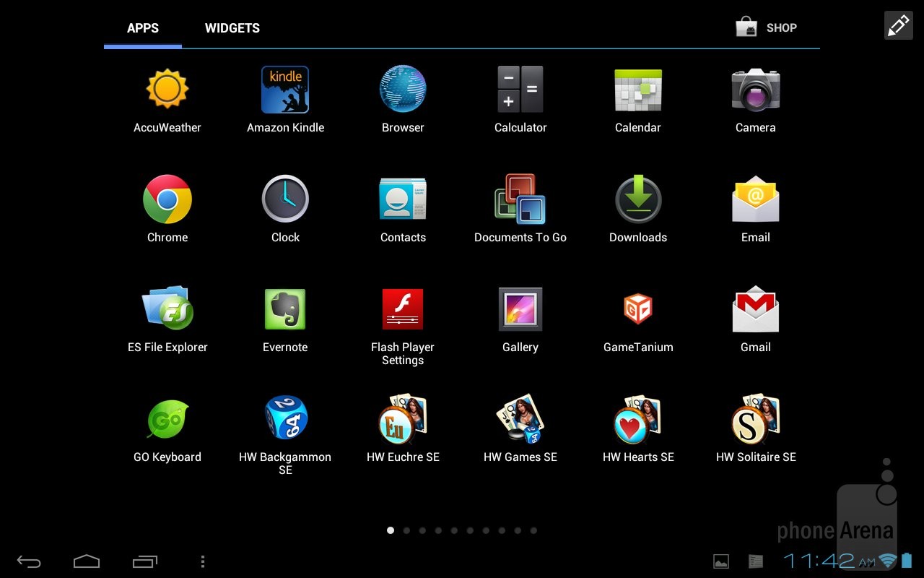Image resolution: width=924 pixels, height=578 pixels.
Task: Tap the news notification icon in status bar
Action: pos(756,561)
